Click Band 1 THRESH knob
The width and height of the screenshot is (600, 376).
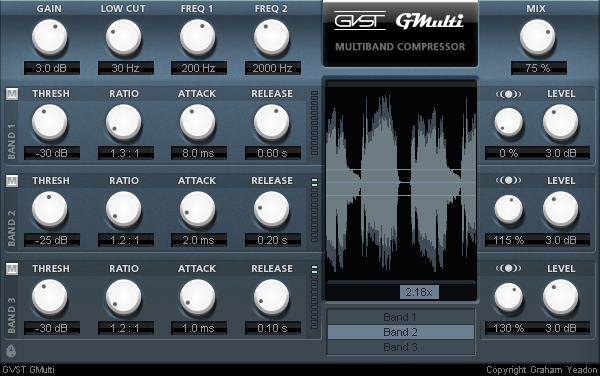tap(50, 122)
